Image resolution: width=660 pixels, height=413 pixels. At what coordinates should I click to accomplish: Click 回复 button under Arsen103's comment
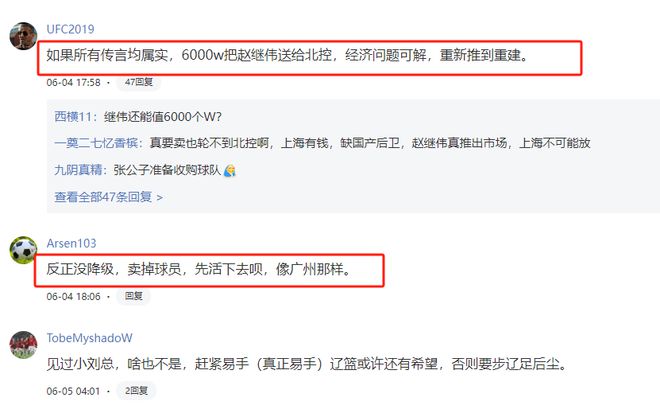(133, 296)
